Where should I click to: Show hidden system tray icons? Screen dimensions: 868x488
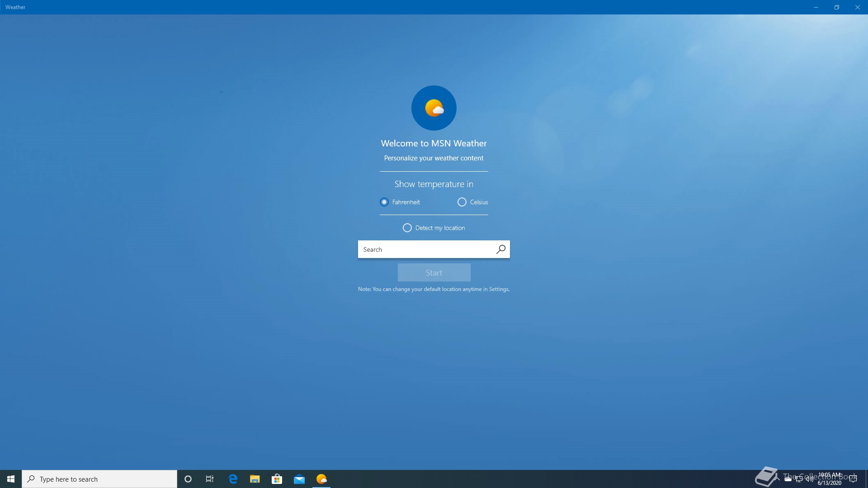[777, 479]
